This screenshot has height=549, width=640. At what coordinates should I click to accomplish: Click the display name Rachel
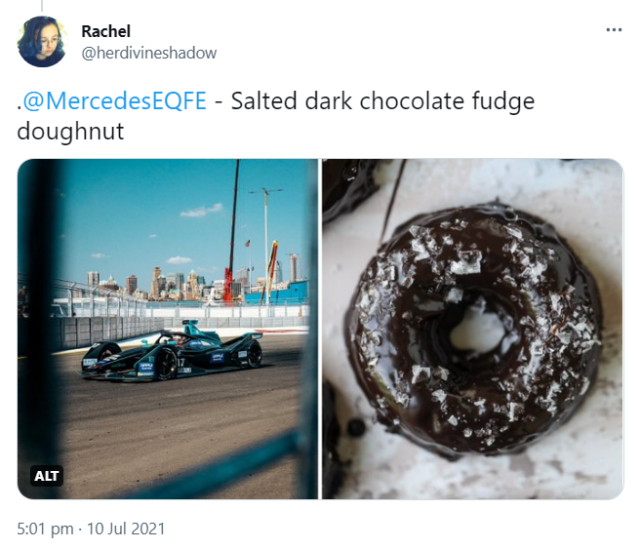click(106, 31)
